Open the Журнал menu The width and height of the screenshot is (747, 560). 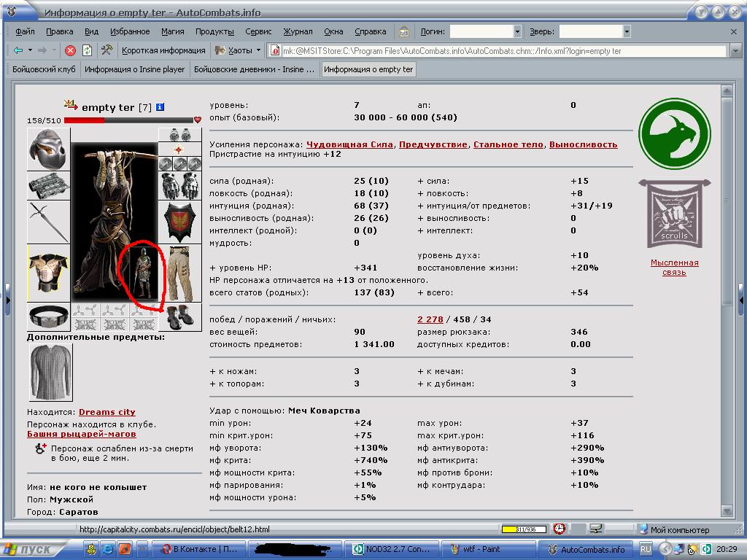(298, 31)
